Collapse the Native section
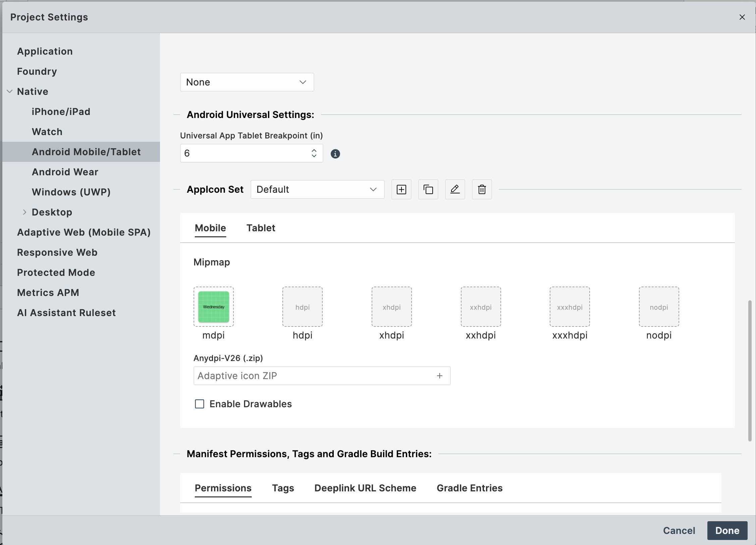Viewport: 756px width, 545px height. click(10, 92)
